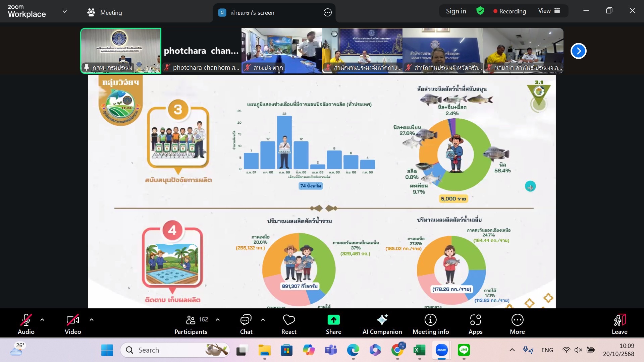Screen dimensions: 644x362
Task: Open the Chat panel
Action: point(246,324)
